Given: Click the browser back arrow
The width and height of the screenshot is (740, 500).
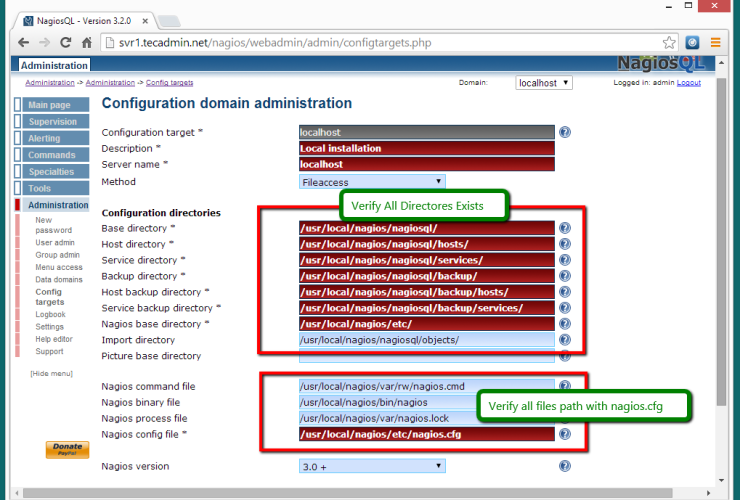Looking at the screenshot, I should (x=22, y=43).
